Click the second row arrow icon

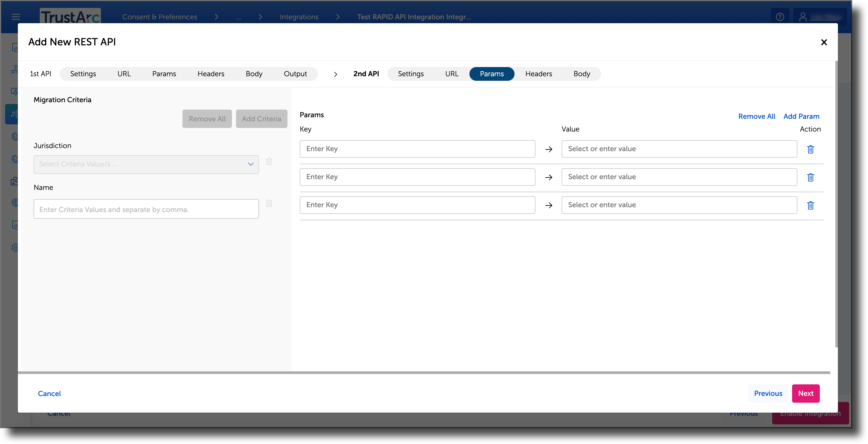point(549,177)
